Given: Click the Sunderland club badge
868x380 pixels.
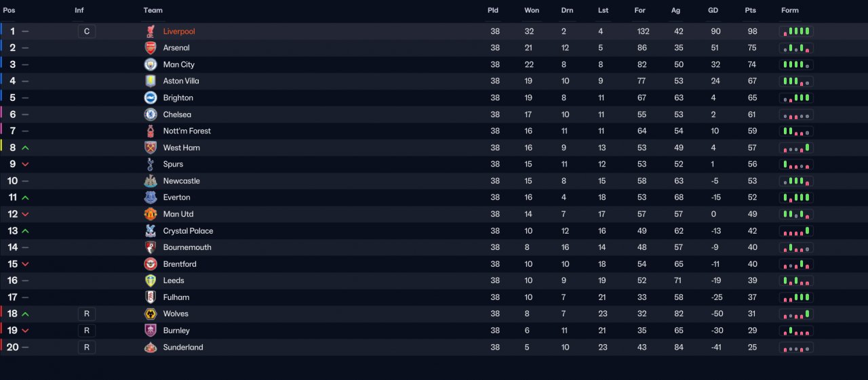Looking at the screenshot, I should [151, 347].
